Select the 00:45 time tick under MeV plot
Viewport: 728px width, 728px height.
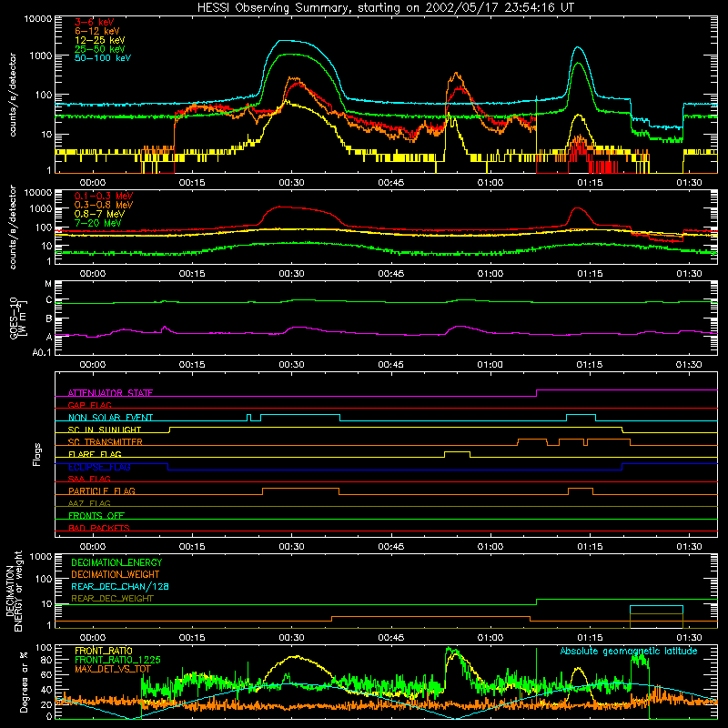[391, 274]
